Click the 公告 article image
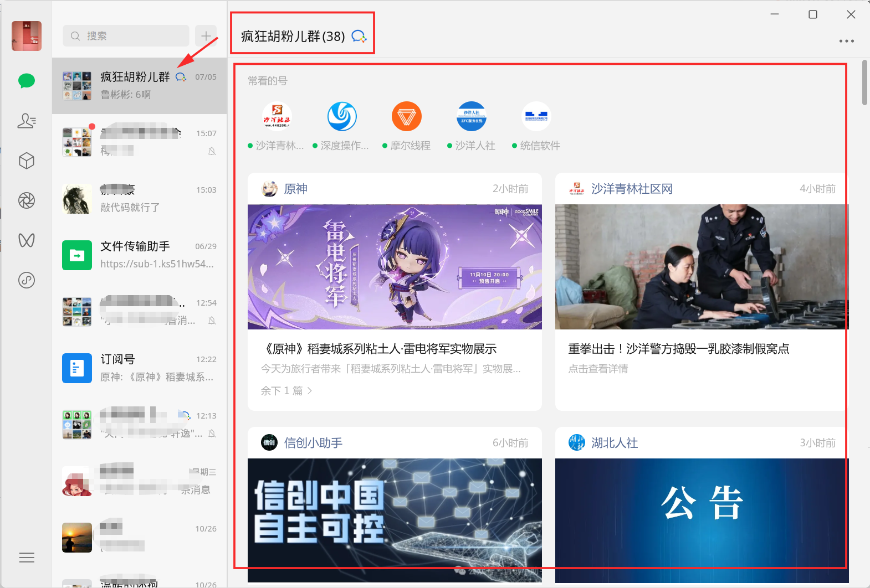This screenshot has height=588, width=870. (702, 520)
